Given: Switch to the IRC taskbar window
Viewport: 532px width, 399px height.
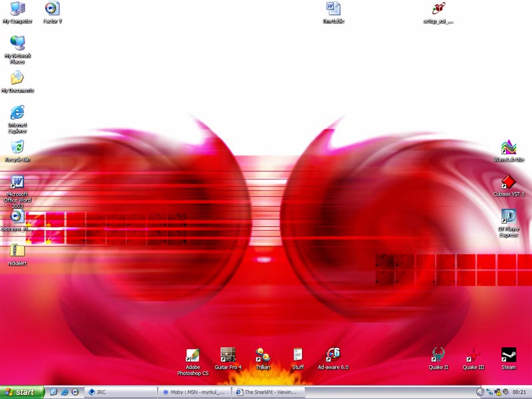Looking at the screenshot, I should (x=121, y=392).
